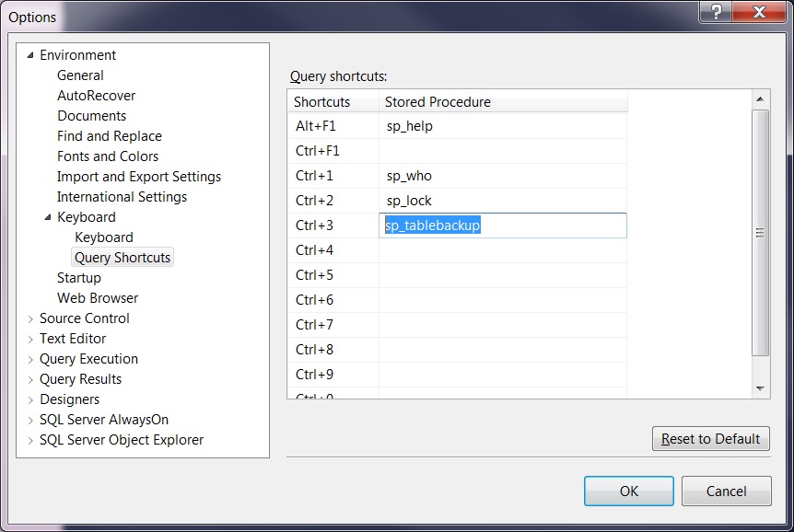Expand the SQL Server AlwaysOn node

click(30, 420)
